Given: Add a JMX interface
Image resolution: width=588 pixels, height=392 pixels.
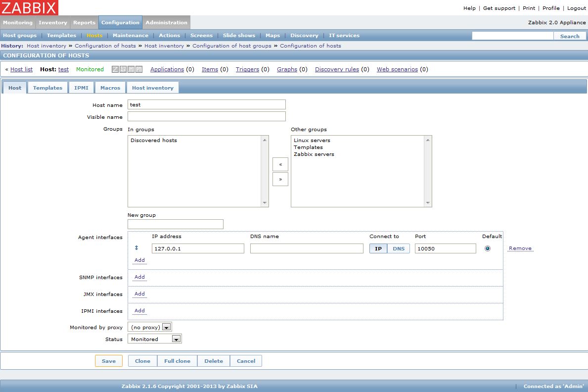Looking at the screenshot, I should click(x=139, y=294).
